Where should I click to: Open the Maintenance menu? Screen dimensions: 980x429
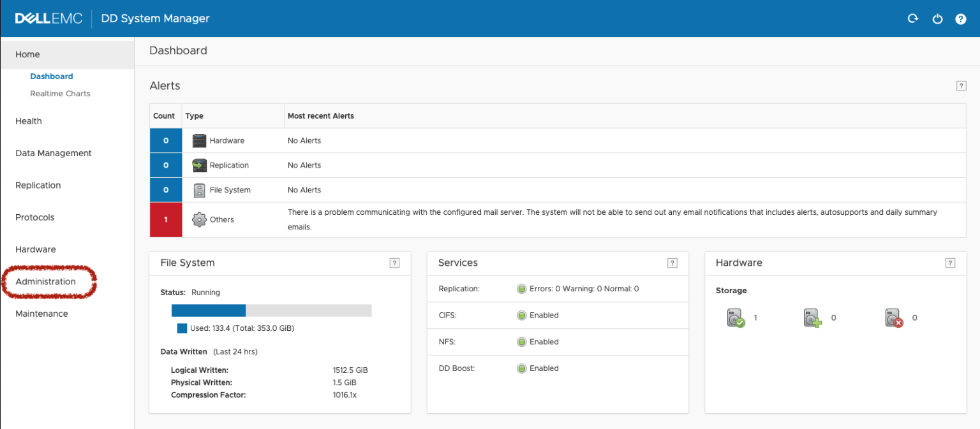[x=41, y=313]
